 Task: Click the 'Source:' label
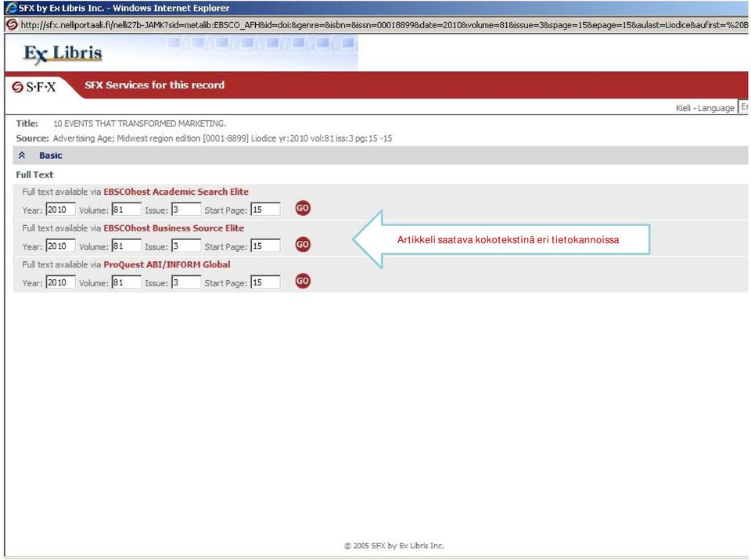[32, 138]
